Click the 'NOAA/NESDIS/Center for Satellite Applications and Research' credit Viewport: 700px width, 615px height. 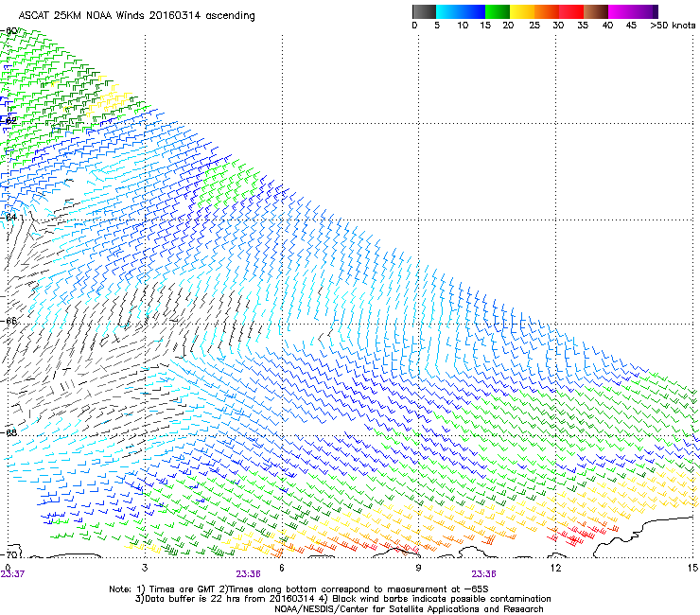click(x=409, y=609)
